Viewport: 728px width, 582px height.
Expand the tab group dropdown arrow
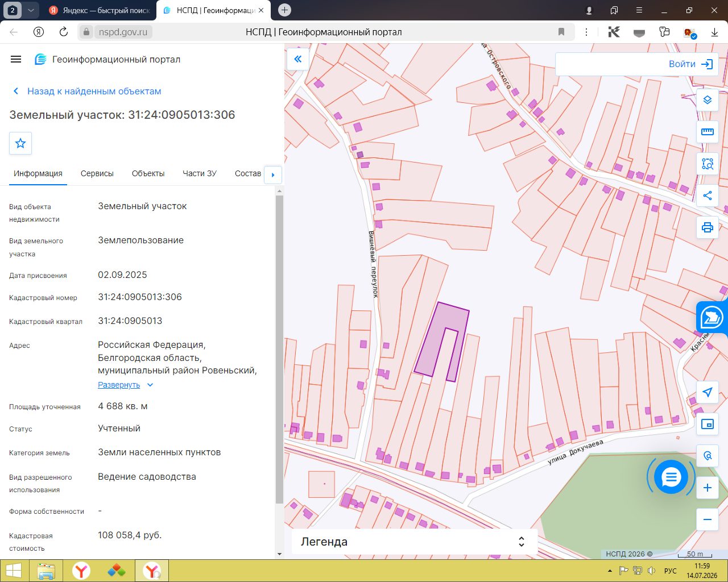point(31,10)
